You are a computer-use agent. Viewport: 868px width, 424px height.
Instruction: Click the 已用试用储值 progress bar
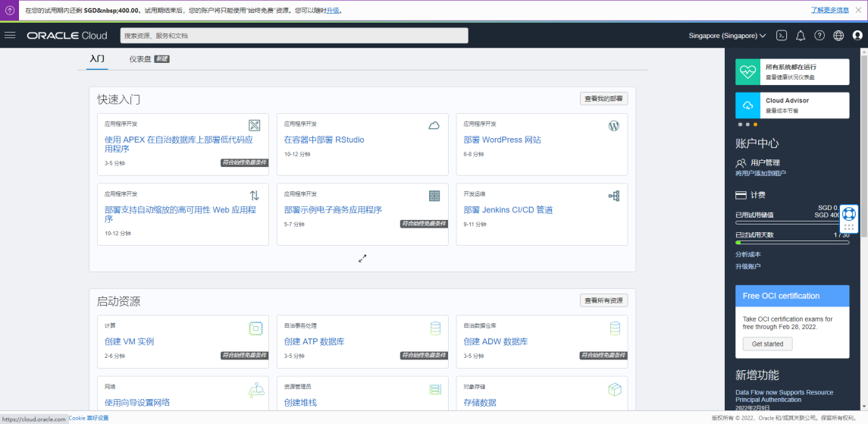tap(792, 222)
